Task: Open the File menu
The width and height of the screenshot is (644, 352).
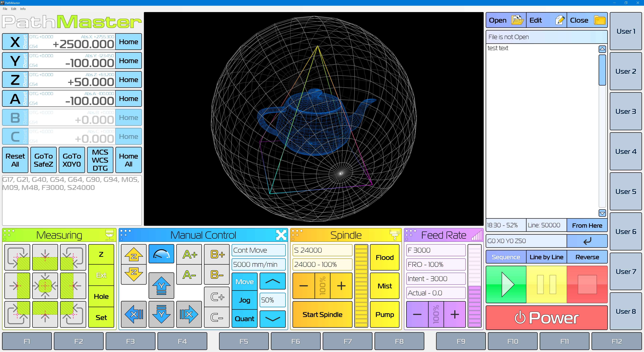Action: tap(5, 9)
